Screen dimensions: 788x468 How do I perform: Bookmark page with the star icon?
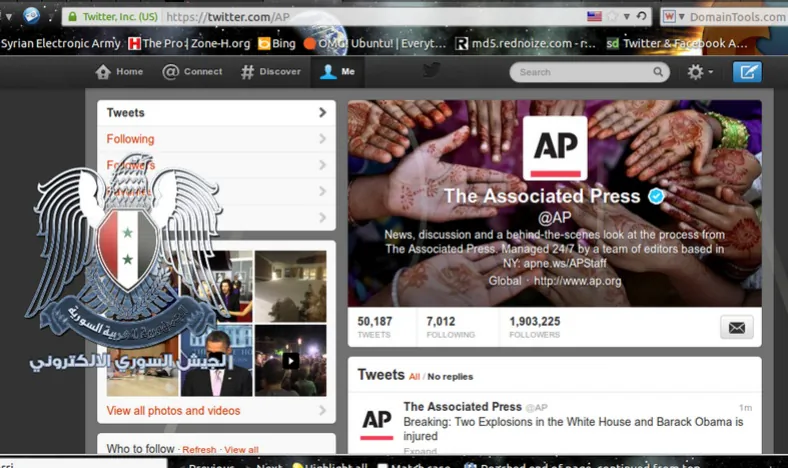(x=612, y=16)
